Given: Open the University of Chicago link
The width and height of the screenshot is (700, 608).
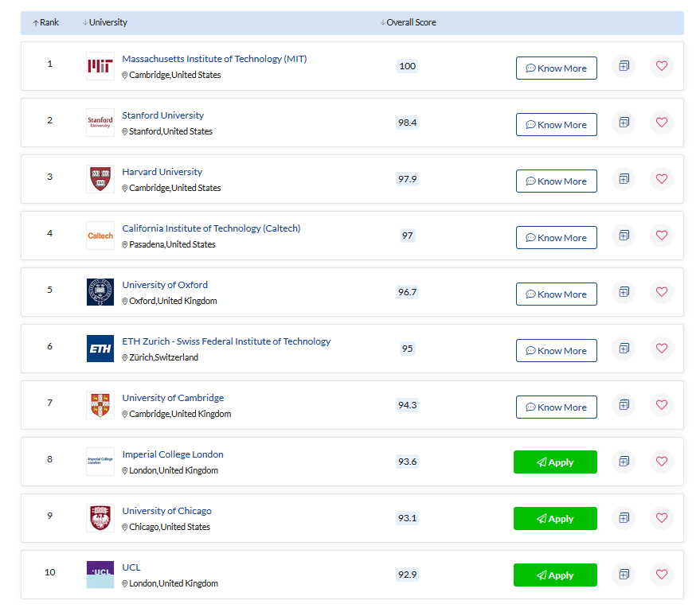Looking at the screenshot, I should point(166,511).
